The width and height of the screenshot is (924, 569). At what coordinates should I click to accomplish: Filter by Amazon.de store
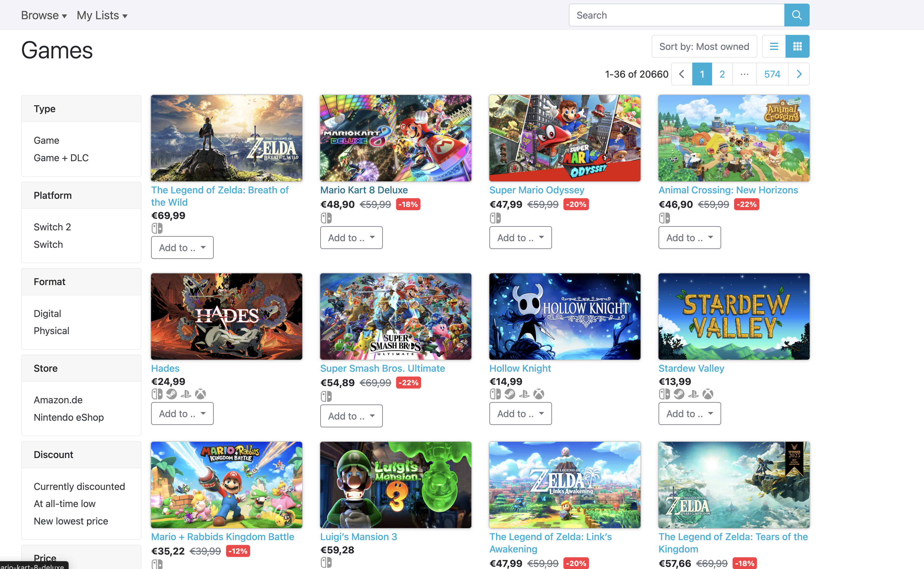pyautogui.click(x=58, y=400)
